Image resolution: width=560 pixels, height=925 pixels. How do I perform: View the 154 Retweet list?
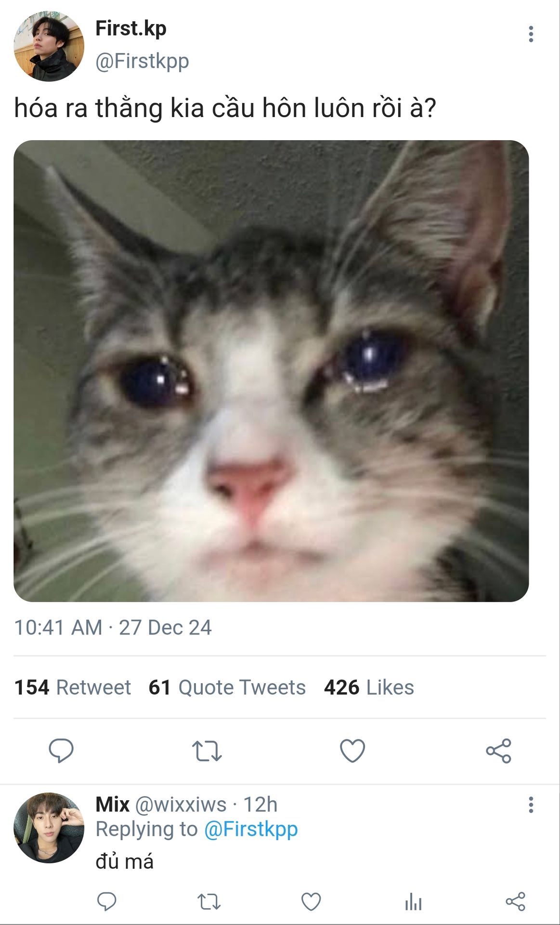point(73,687)
